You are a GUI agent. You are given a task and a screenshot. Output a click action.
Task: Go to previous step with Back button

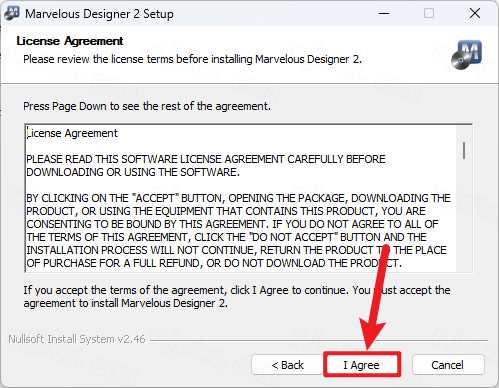tap(287, 365)
